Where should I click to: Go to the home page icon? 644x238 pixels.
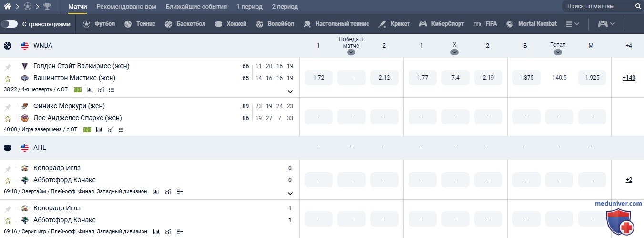coord(7,7)
